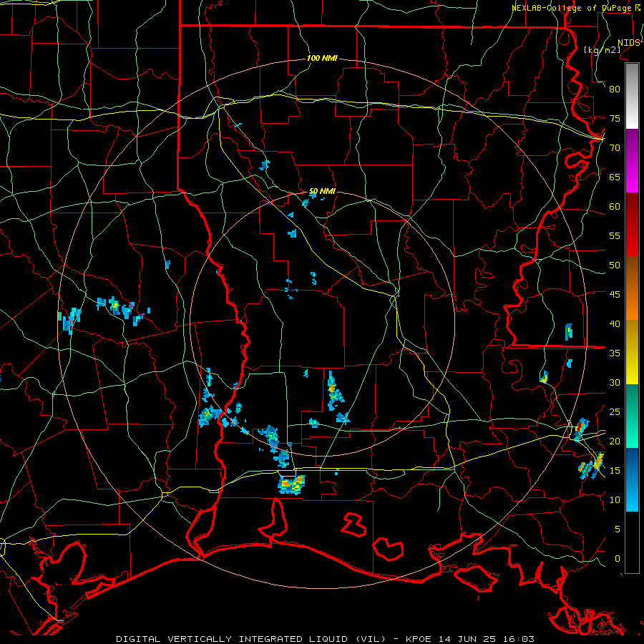Click the 5 value on the color scale
This screenshot has width=644, height=644.
coord(618,530)
